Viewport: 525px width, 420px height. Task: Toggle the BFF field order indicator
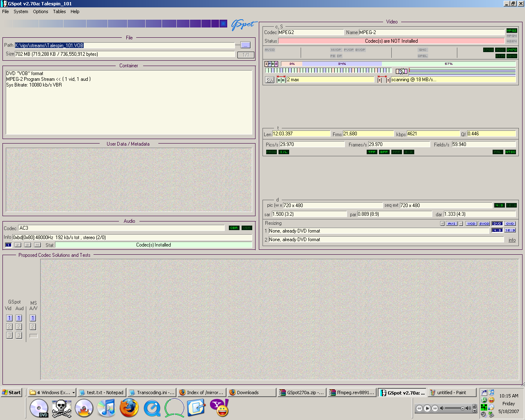pyautogui.click(x=384, y=152)
